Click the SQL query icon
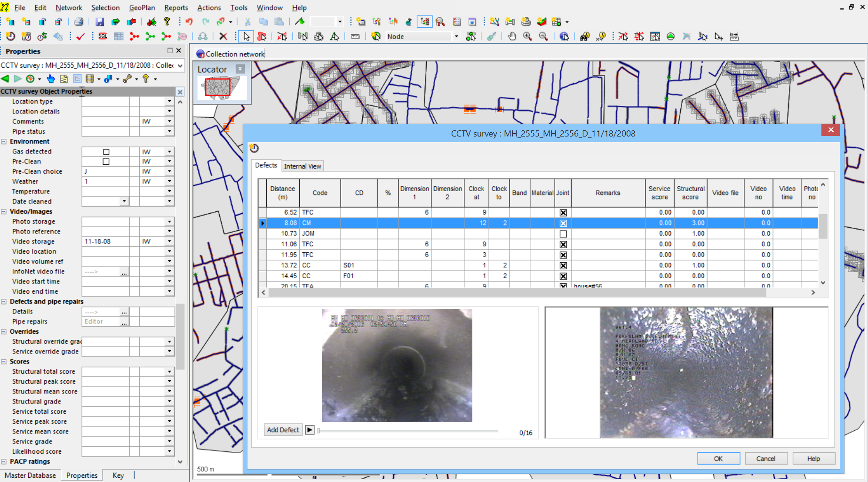868x482 pixels. pos(103,36)
